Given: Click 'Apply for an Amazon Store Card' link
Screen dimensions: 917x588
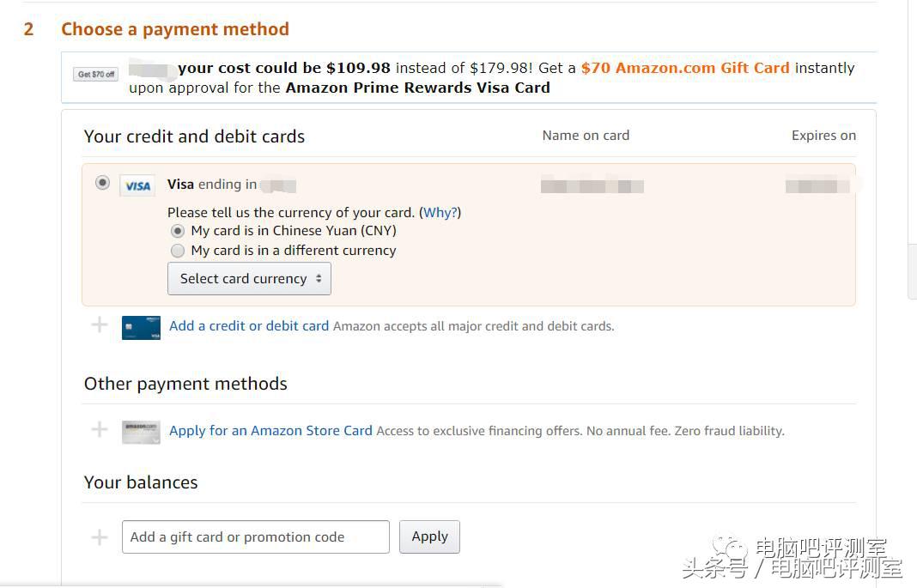Looking at the screenshot, I should pyautogui.click(x=270, y=431).
